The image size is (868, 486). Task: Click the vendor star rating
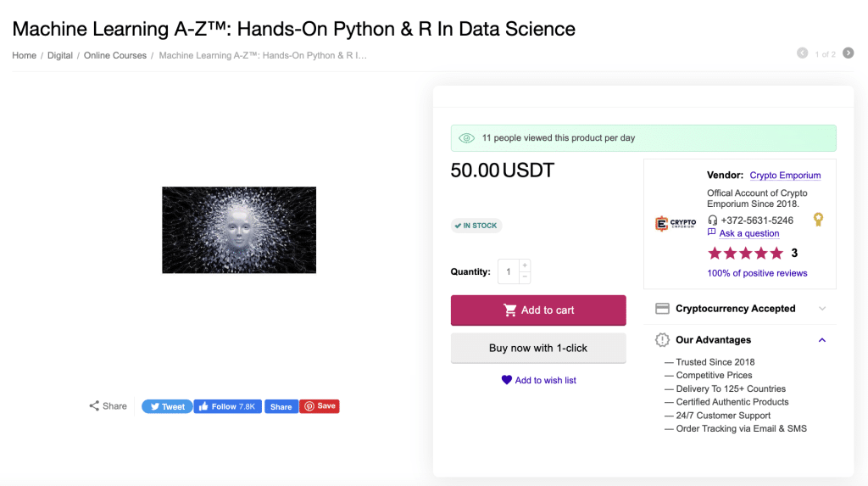tap(746, 254)
